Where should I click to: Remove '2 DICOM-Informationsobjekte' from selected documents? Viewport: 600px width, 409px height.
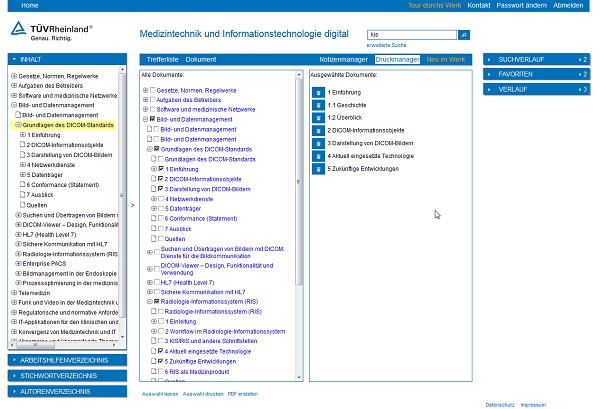click(x=318, y=130)
